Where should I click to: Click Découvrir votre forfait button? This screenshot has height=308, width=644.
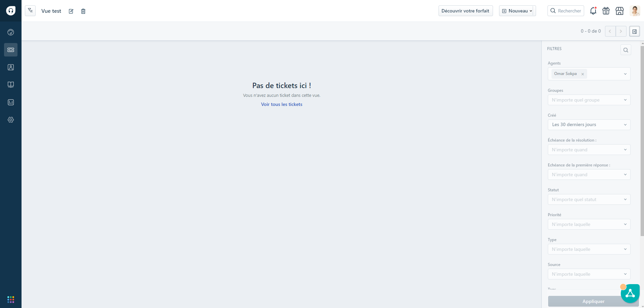pos(465,11)
